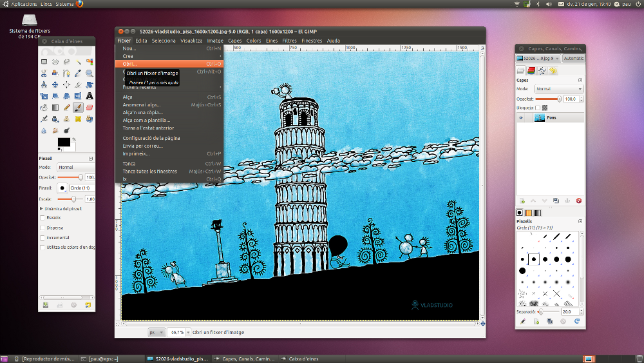Select the Blend gradient tool
This screenshot has height=363, width=644.
(x=55, y=108)
